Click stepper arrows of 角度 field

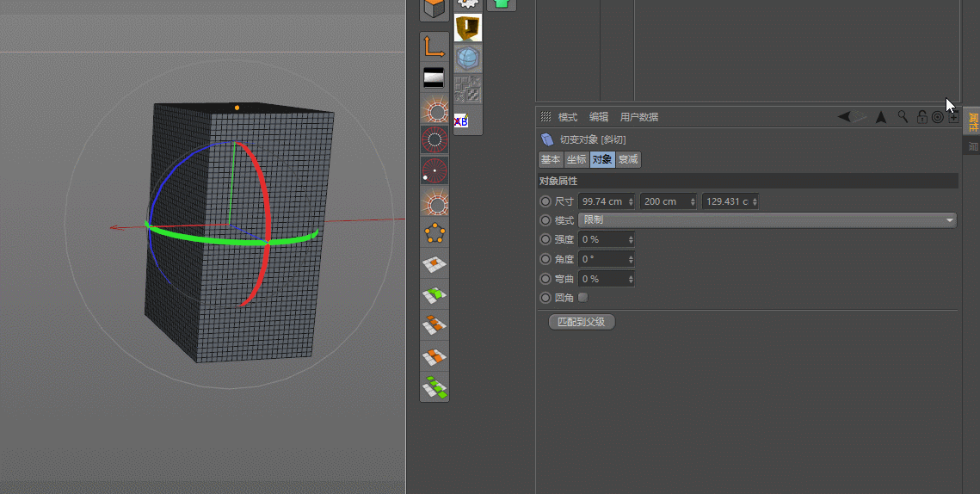[631, 259]
